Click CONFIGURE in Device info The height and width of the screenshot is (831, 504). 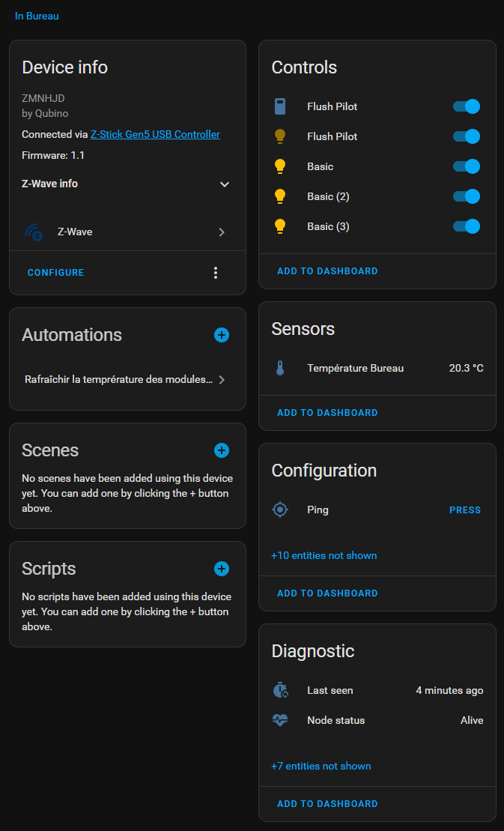[x=56, y=273]
